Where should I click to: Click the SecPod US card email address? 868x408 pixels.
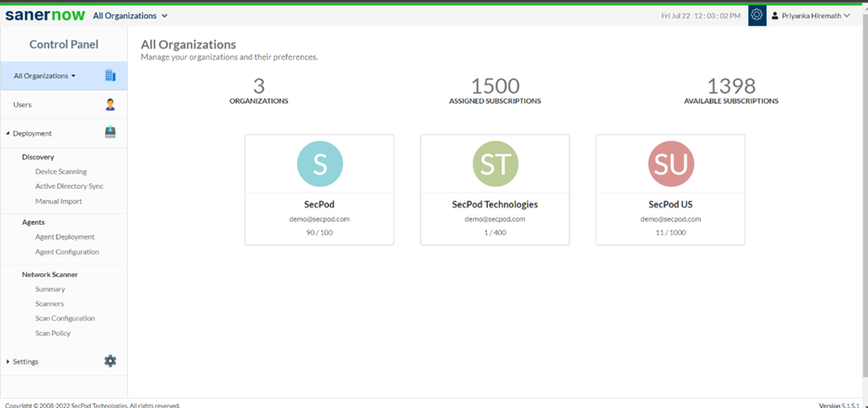[x=670, y=219]
